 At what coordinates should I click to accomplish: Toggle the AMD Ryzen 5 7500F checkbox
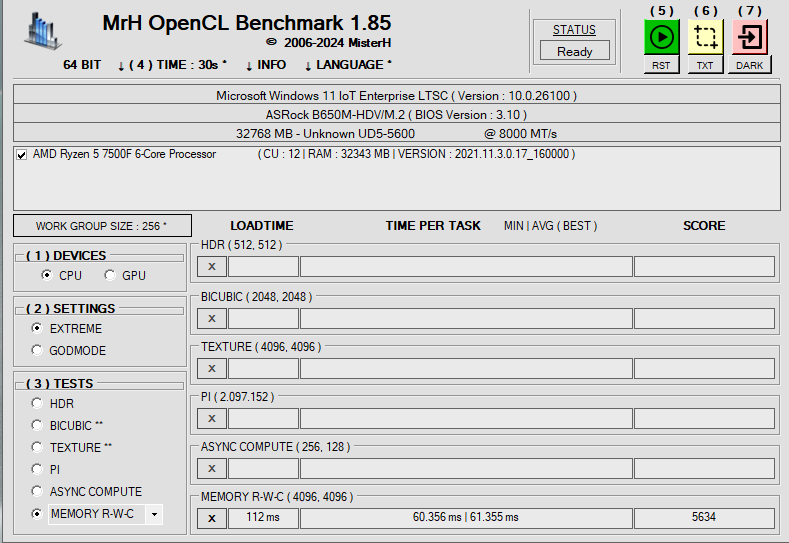tap(21, 154)
